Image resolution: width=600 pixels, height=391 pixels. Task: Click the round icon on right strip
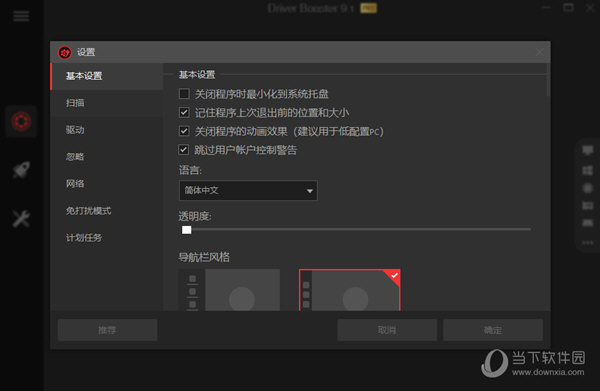pos(587,188)
